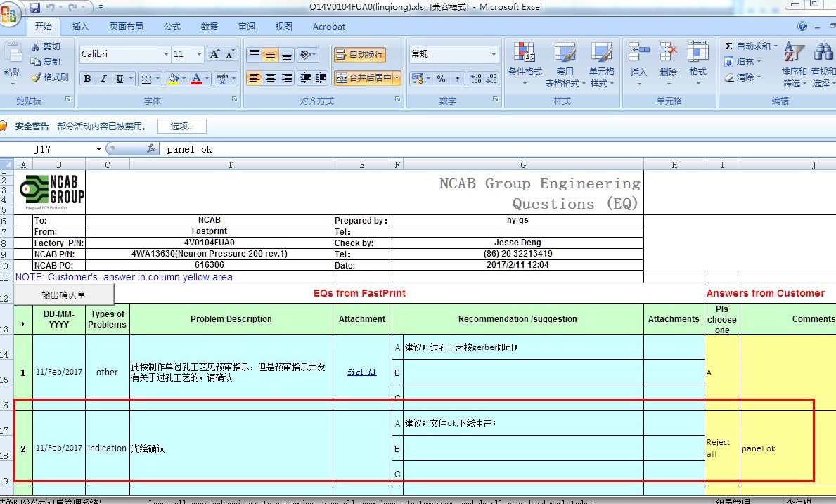This screenshot has width=836, height=504.
Task: Click 合并后居中 merge and center
Action: [364, 78]
